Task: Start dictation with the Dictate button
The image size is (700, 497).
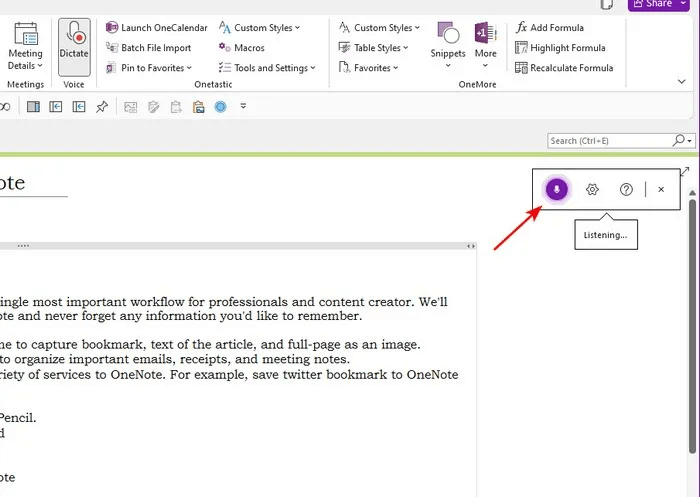Action: pyautogui.click(x=74, y=47)
